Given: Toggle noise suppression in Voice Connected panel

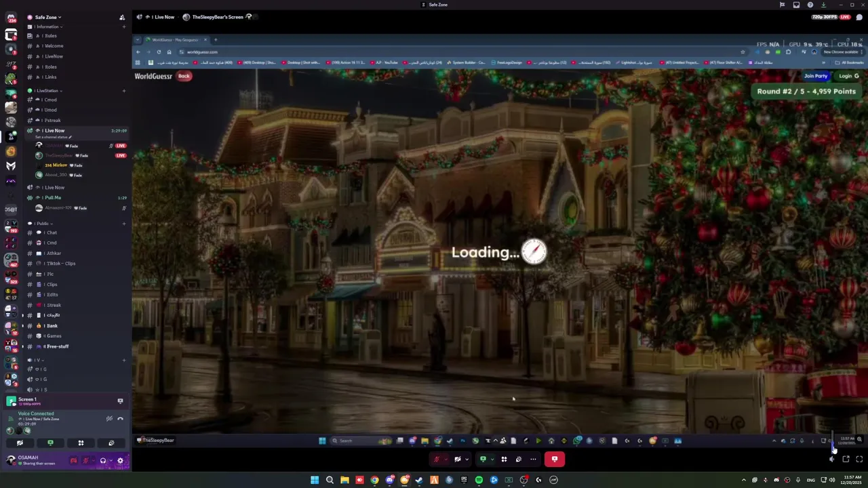Looking at the screenshot, I should (x=109, y=419).
